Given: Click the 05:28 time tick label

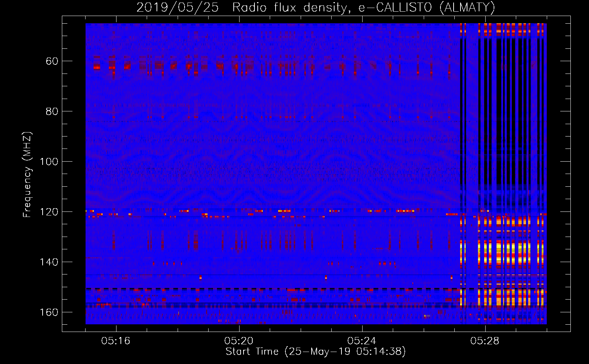Looking at the screenshot, I should [485, 341].
